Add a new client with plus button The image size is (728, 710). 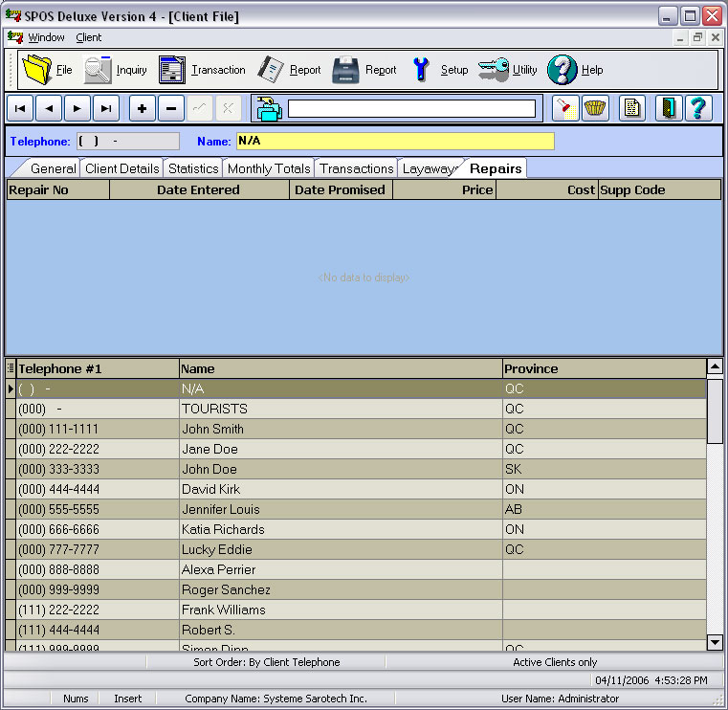143,108
